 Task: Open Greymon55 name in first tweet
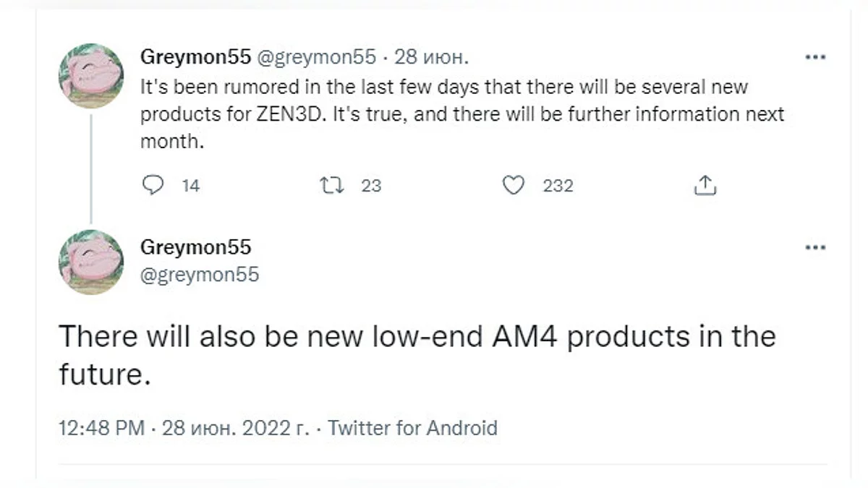tap(195, 58)
